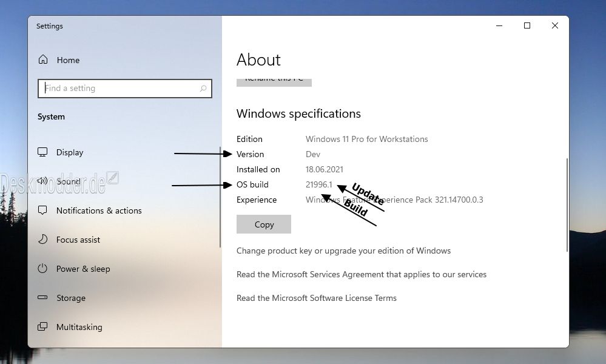
Task: Click the Focus assist moon icon
Action: [42, 239]
